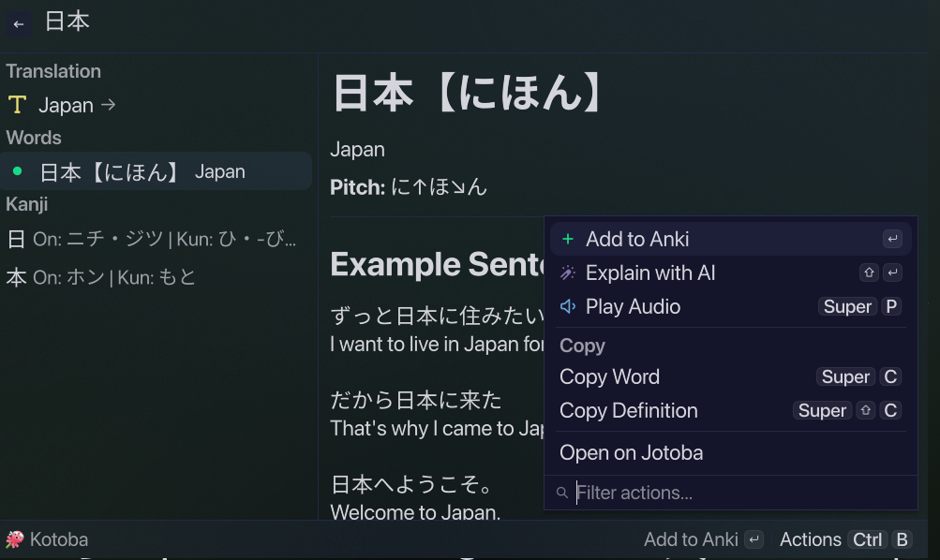Click the magnifier icon in the filter box
This screenshot has height=560, width=940.
(561, 493)
